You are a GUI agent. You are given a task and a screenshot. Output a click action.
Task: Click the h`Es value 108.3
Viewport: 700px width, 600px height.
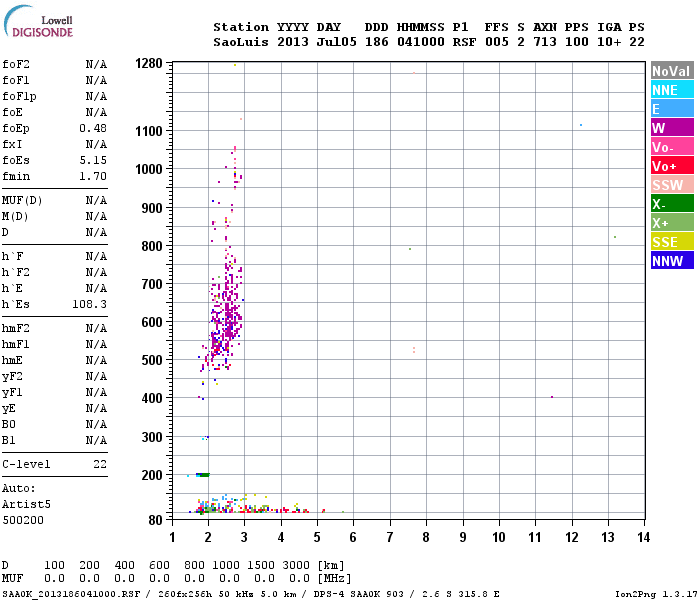point(90,304)
